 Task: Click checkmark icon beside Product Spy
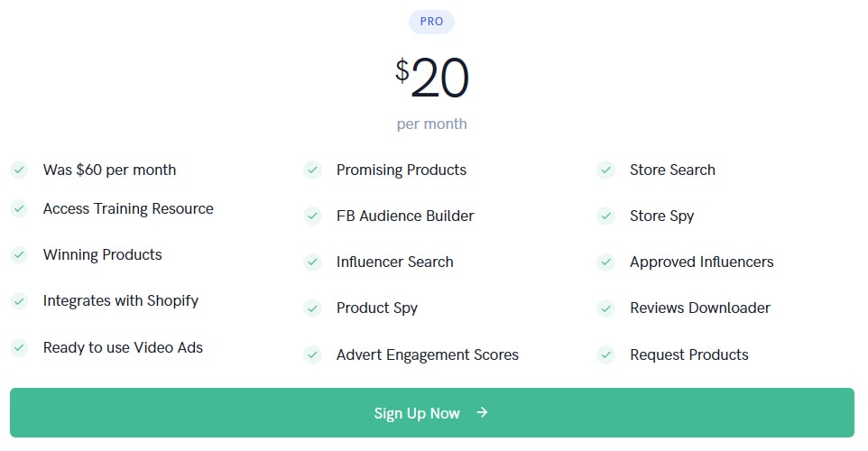point(312,308)
